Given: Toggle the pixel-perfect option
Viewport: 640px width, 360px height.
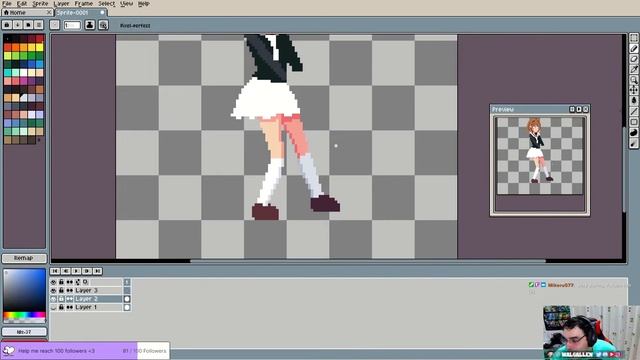Looking at the screenshot, I should pos(135,25).
